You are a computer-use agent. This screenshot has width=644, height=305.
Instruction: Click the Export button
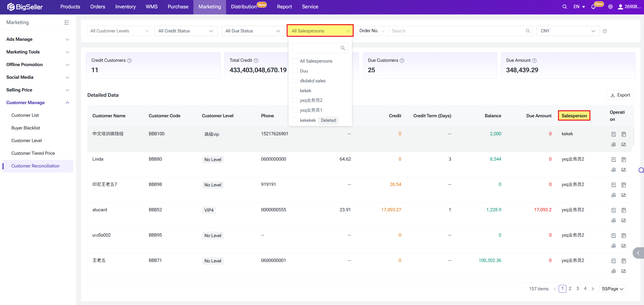click(x=620, y=95)
